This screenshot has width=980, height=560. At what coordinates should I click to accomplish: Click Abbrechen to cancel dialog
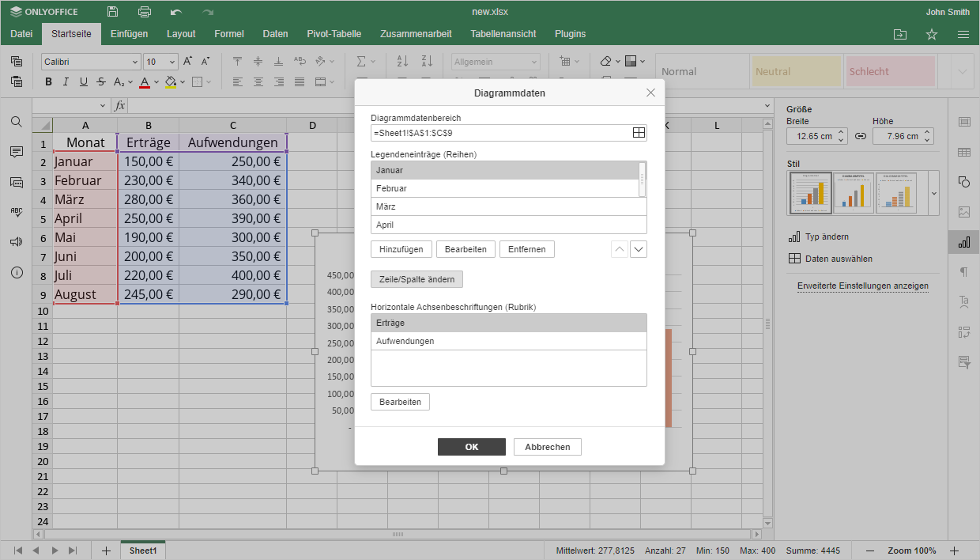tap(548, 447)
